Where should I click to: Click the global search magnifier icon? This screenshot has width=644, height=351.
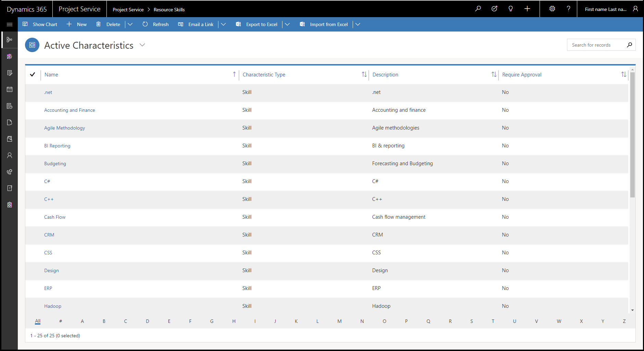click(x=478, y=9)
